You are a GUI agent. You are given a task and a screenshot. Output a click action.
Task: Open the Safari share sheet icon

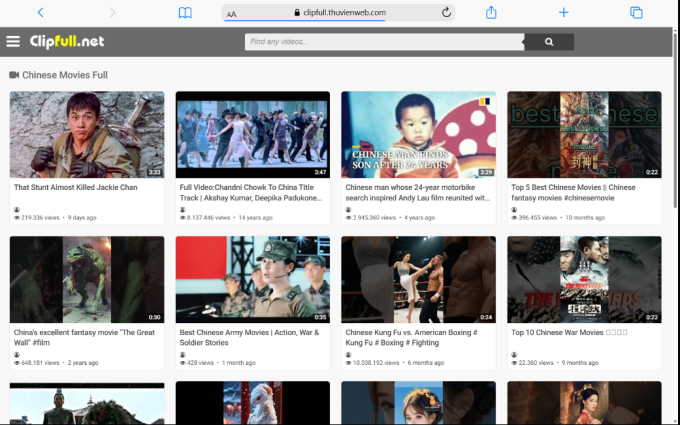point(491,12)
